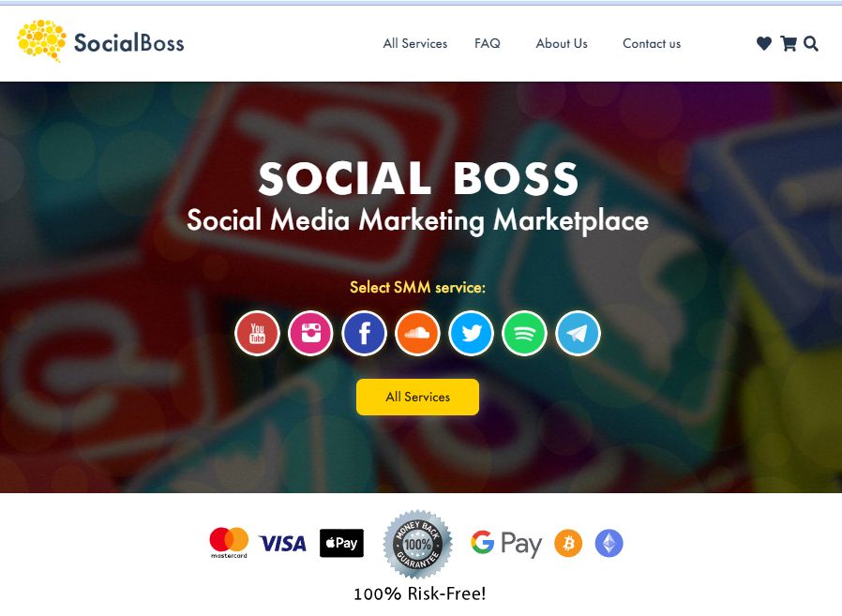The image size is (842, 616).
Task: Navigate to Contact us
Action: (652, 43)
